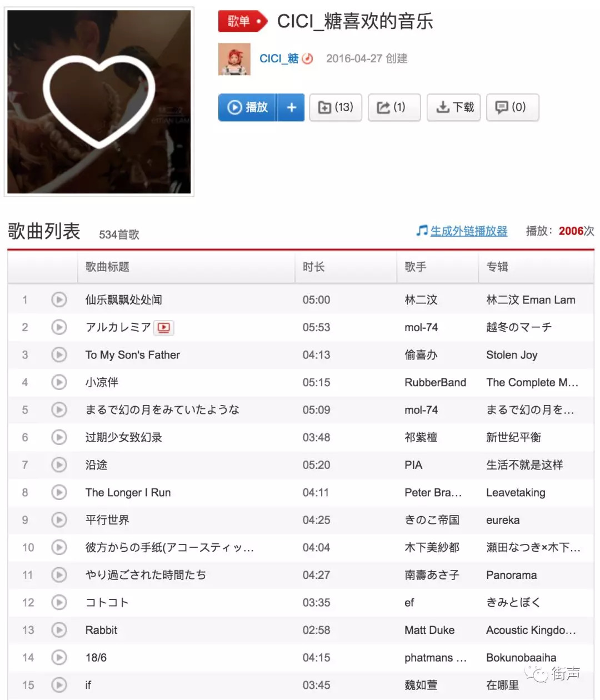Image resolution: width=600 pixels, height=700 pixels.
Task: Open artist mol-74 in row 2
Action: pos(421,328)
